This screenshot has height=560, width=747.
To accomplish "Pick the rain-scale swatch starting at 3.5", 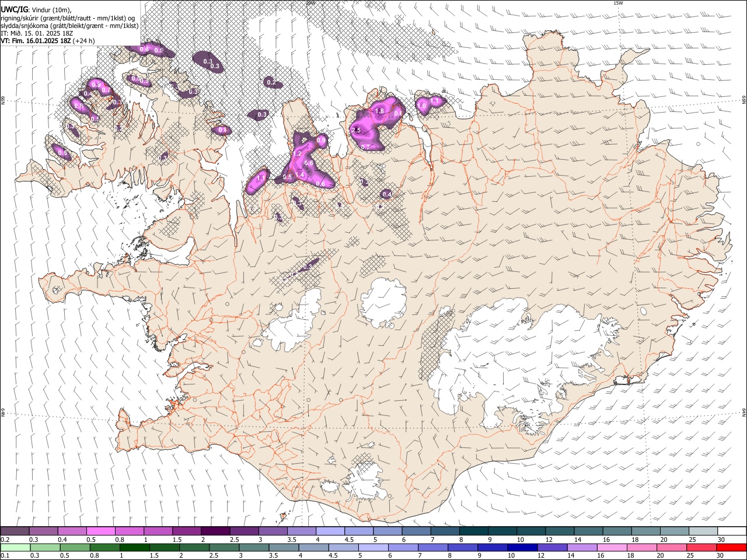I will click(284, 547).
